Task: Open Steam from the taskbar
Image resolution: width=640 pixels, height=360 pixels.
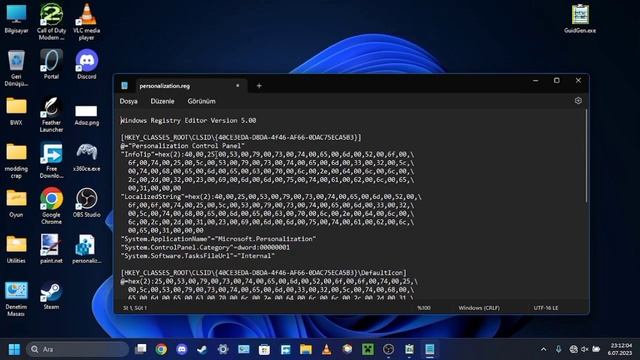Action: (202, 349)
